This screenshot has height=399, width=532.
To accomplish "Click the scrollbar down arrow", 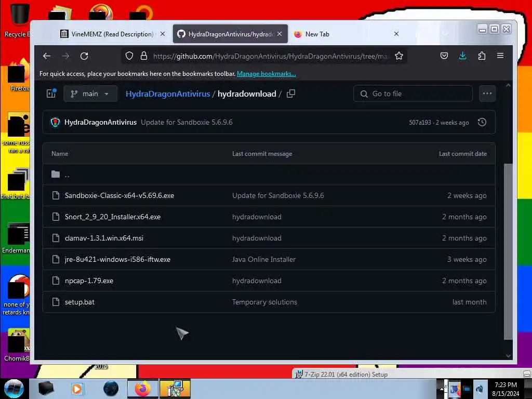I will click(x=508, y=355).
